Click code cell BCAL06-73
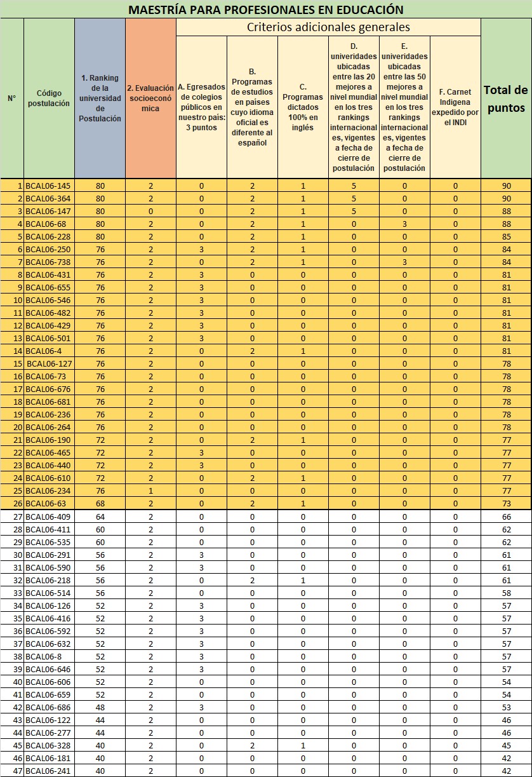Viewport: 532px width, 777px height. point(49,376)
